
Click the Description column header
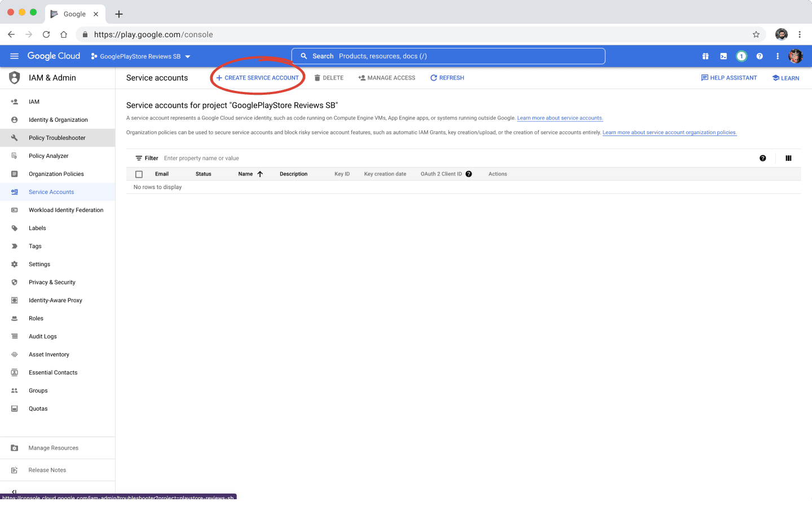[294, 174]
